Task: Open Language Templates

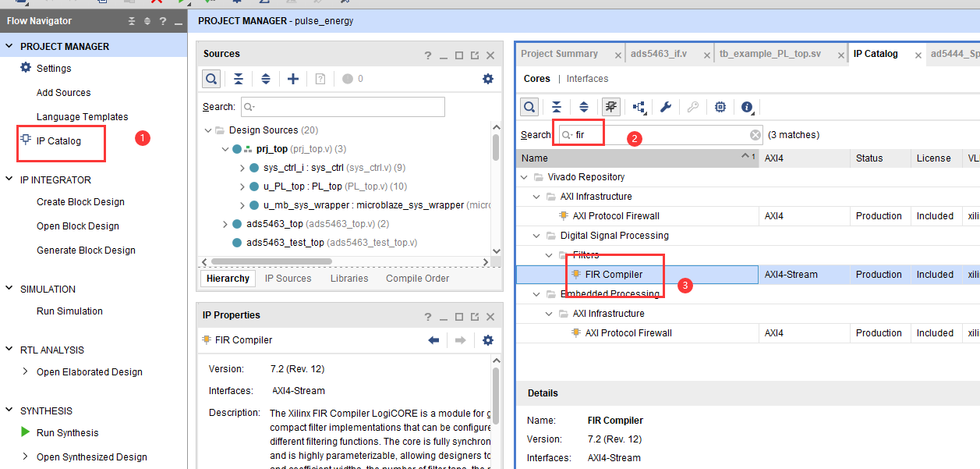Action: coord(83,116)
